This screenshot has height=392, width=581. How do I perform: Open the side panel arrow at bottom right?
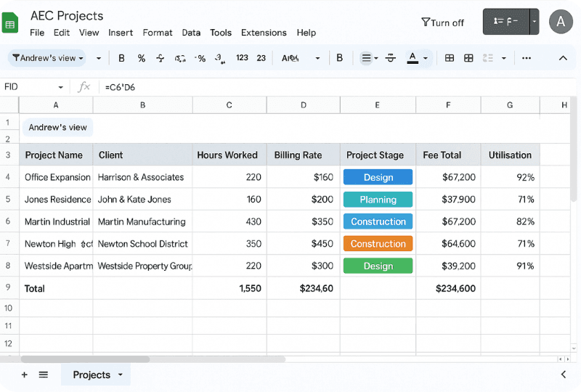tap(564, 375)
